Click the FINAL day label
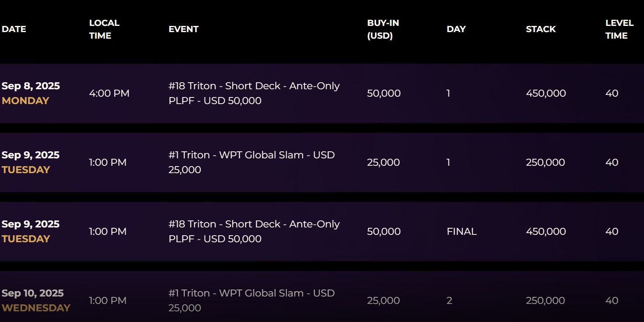Viewport: 644px width, 322px height. point(462,232)
